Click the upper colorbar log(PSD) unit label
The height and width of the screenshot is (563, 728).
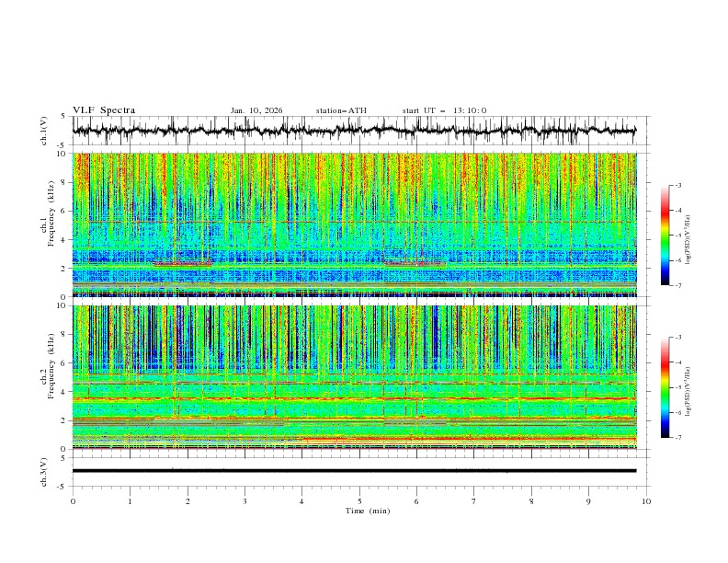tap(688, 240)
